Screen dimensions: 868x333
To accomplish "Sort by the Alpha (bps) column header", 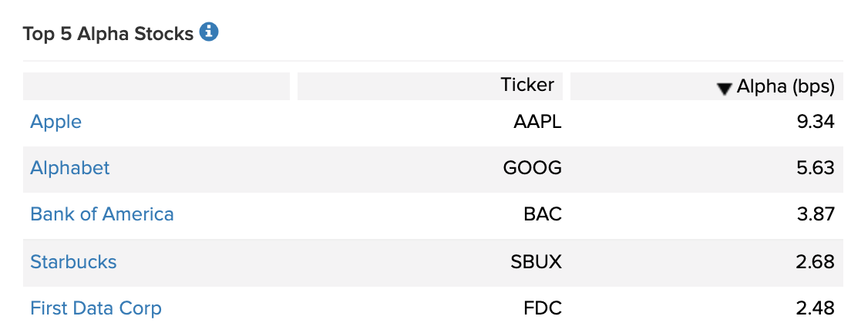I will coord(706,86).
